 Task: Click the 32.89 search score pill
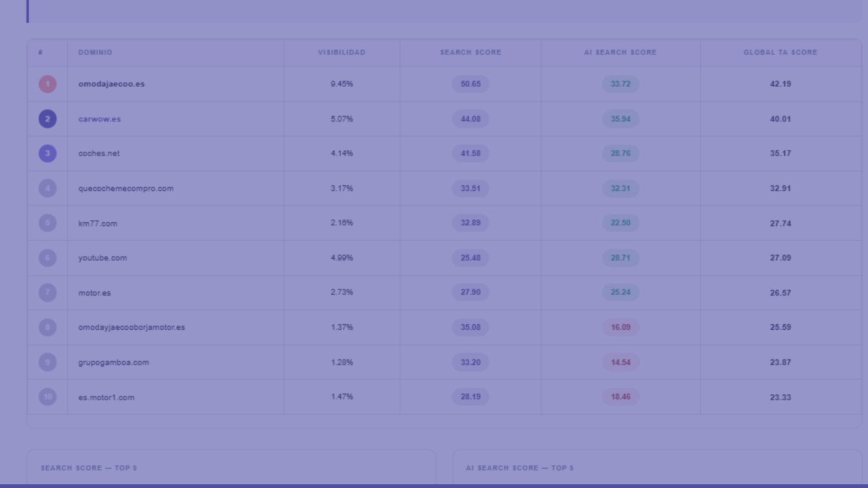pos(470,223)
